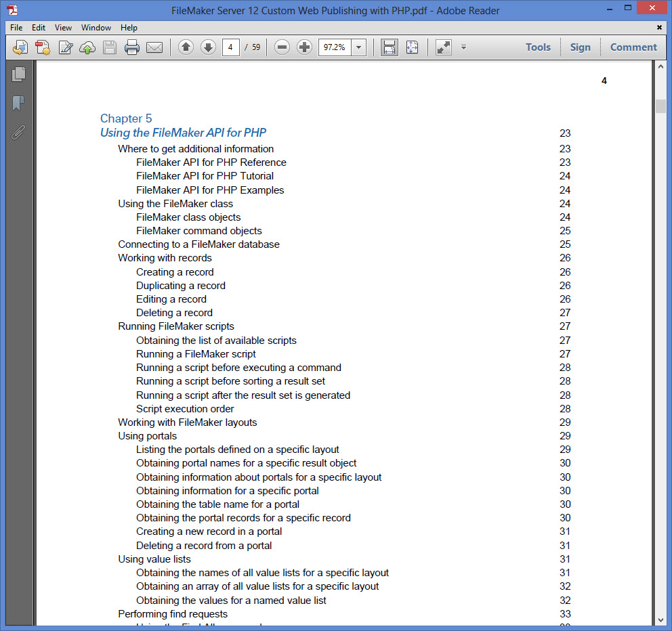Click the Create PDF online icon
672x631 pixels.
click(20, 47)
